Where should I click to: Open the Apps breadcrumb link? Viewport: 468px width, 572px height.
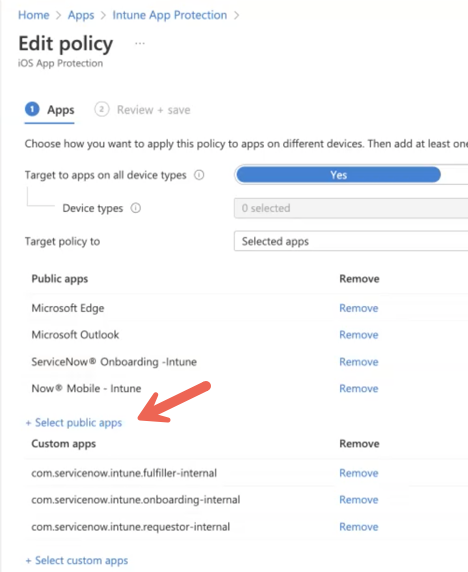(81, 15)
